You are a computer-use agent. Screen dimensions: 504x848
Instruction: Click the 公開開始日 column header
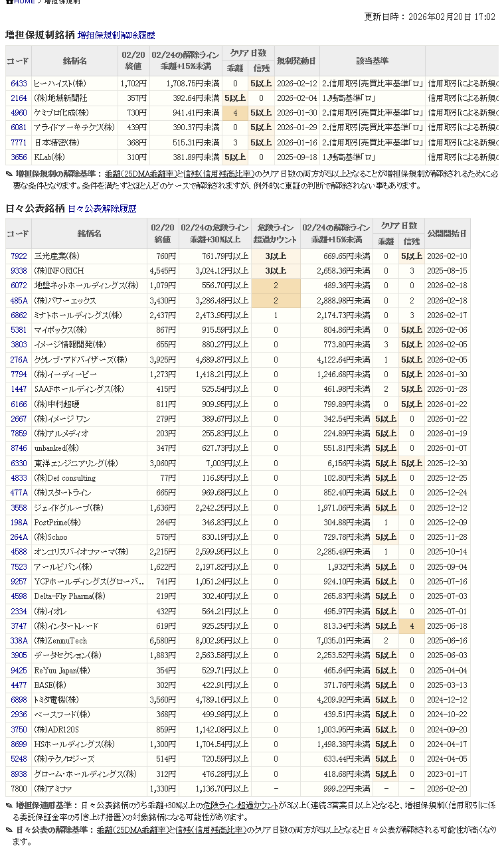click(x=447, y=234)
